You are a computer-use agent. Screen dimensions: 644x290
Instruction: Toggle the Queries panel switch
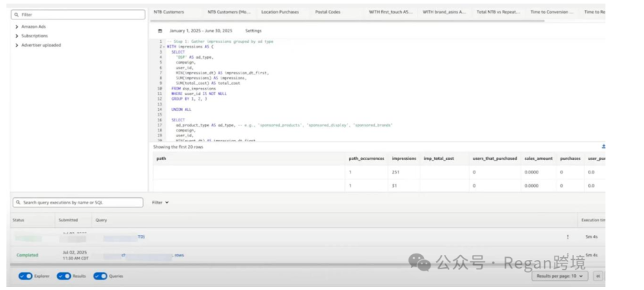[x=101, y=276]
